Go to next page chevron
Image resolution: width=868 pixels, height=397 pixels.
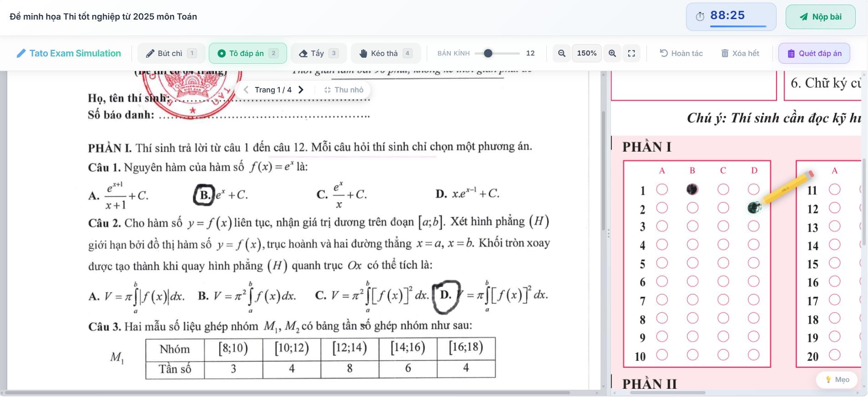pos(301,90)
